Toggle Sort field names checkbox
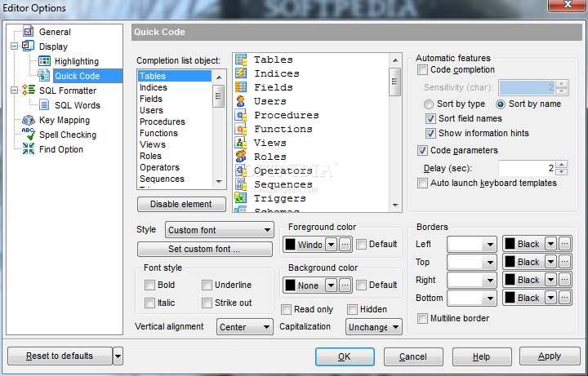The image size is (588, 376). pyautogui.click(x=430, y=119)
